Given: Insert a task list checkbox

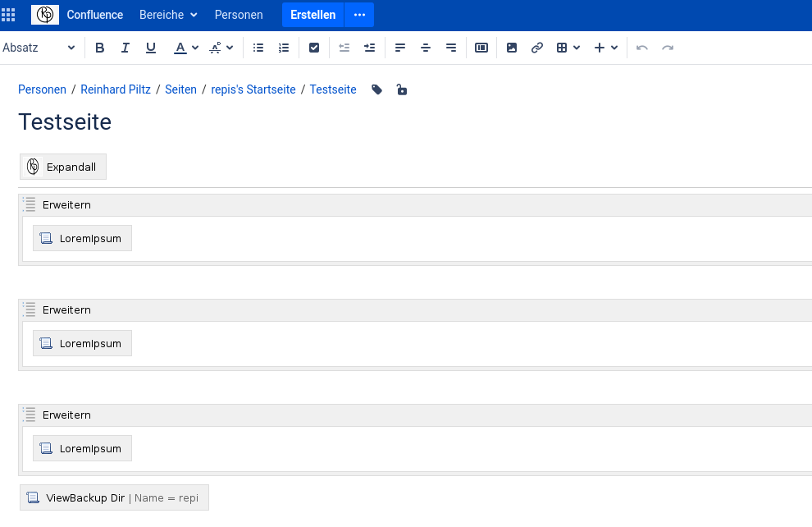Looking at the screenshot, I should (314, 48).
